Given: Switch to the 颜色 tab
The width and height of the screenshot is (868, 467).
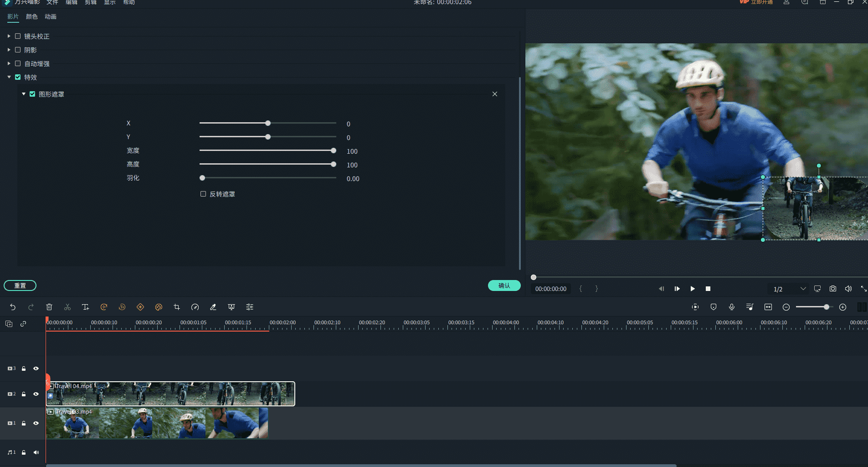Looking at the screenshot, I should [32, 17].
